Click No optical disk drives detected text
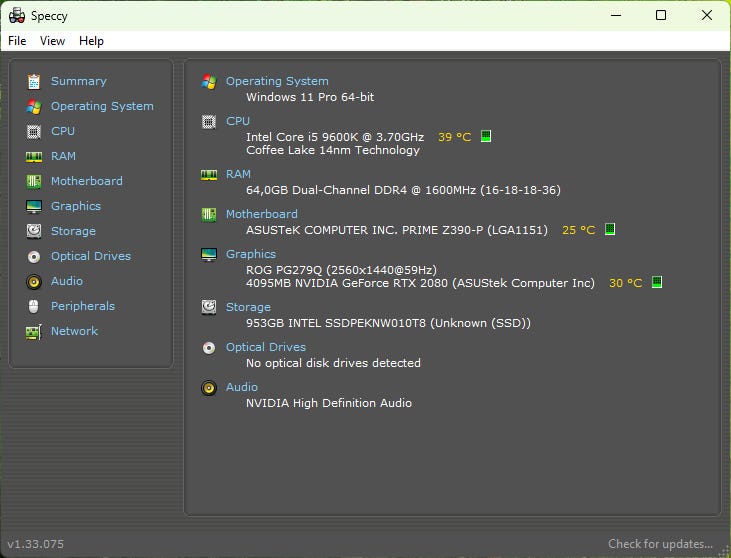 (333, 363)
